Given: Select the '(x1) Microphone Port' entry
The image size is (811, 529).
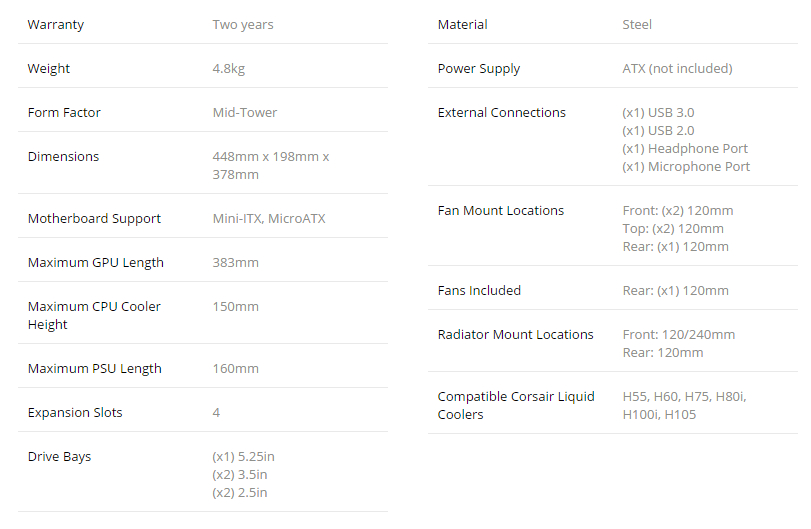Looking at the screenshot, I should (x=686, y=167).
